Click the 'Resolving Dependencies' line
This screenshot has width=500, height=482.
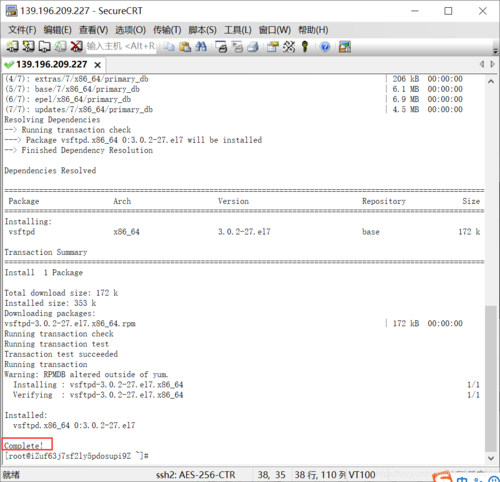coord(52,120)
